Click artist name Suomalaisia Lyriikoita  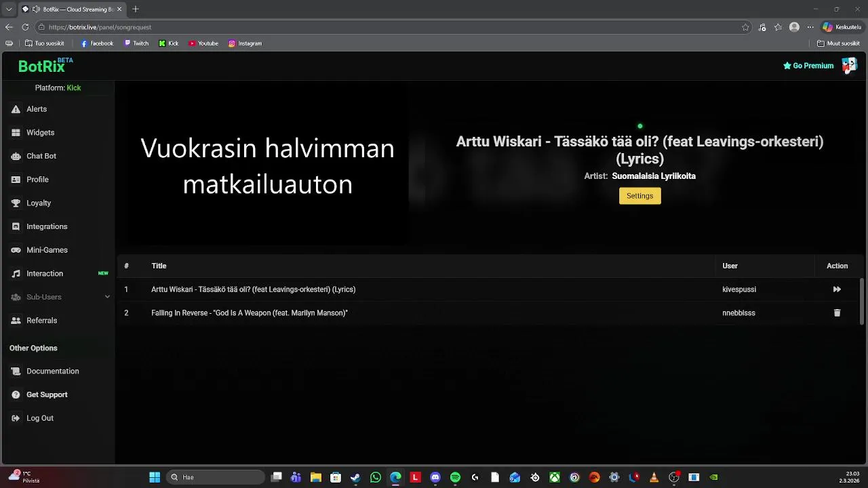[x=654, y=176]
